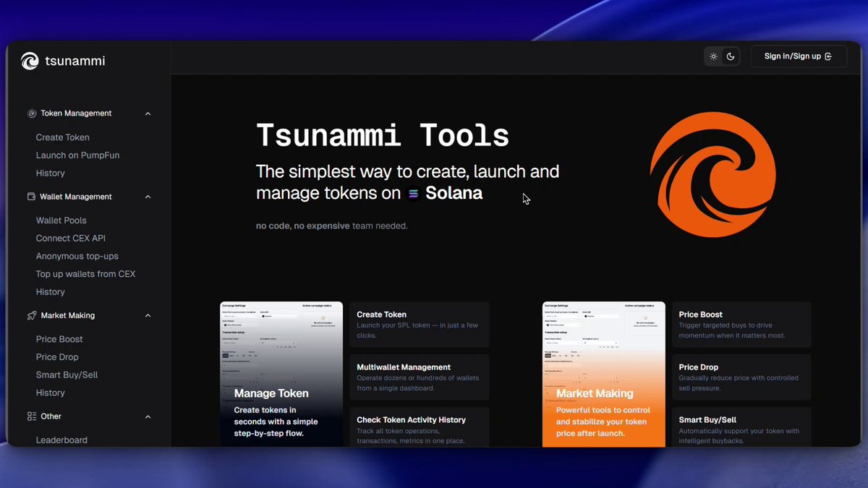Click the Other section grid icon
Screen dimensions: 868x488
(32, 416)
